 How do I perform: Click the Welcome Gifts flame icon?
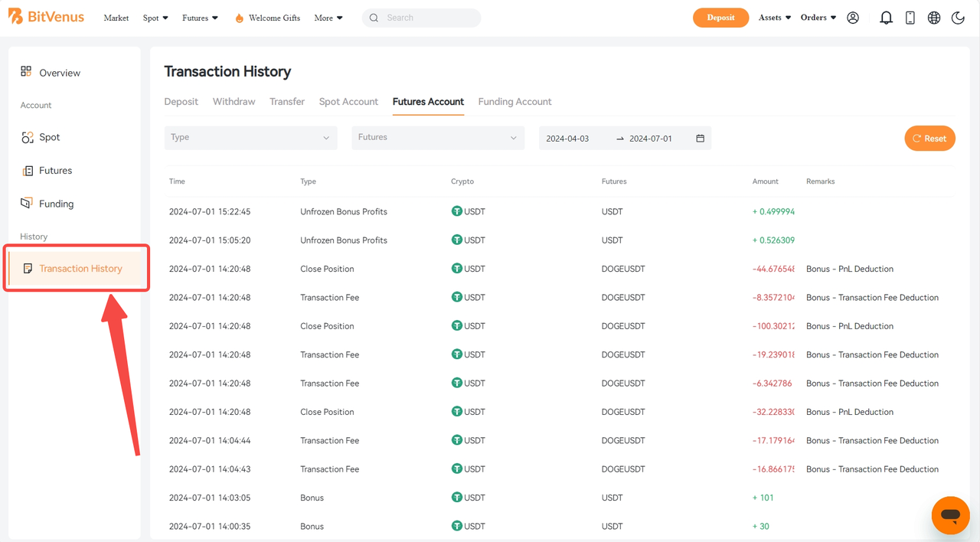pyautogui.click(x=239, y=18)
